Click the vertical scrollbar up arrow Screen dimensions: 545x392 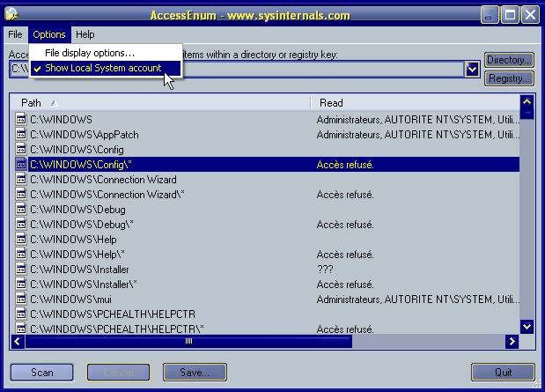(527, 101)
